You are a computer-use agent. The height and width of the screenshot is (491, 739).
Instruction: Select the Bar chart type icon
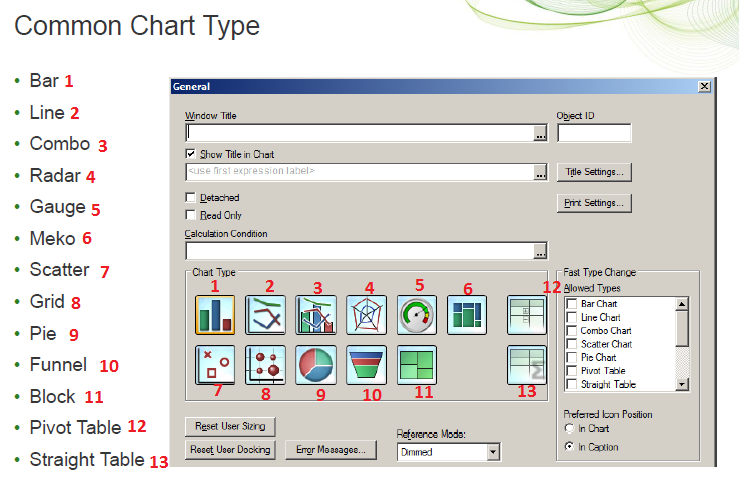point(215,315)
